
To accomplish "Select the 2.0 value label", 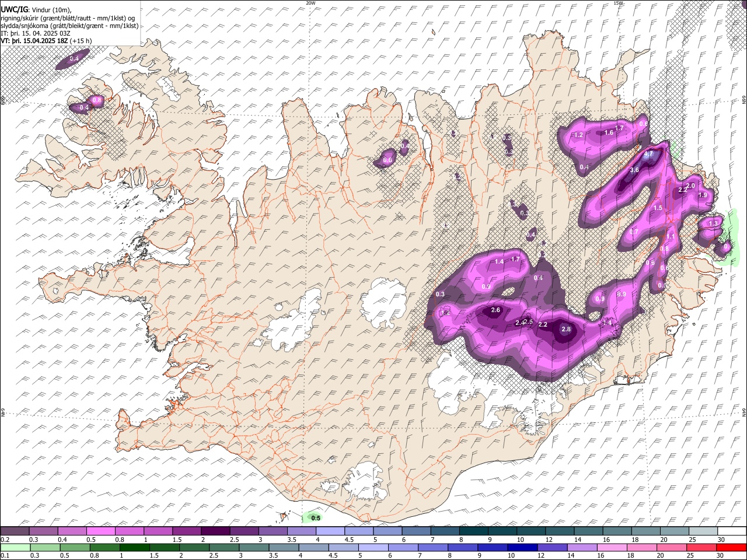I will click(690, 185).
